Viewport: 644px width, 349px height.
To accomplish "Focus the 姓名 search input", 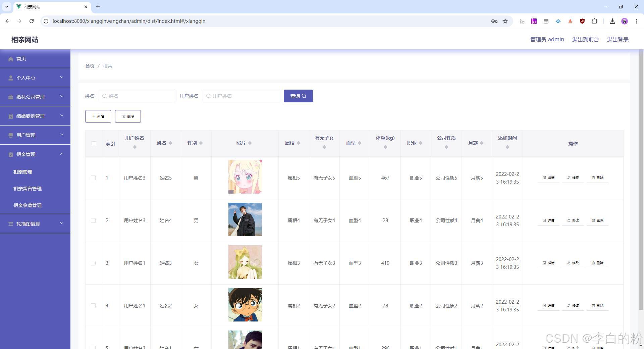I will [x=138, y=96].
